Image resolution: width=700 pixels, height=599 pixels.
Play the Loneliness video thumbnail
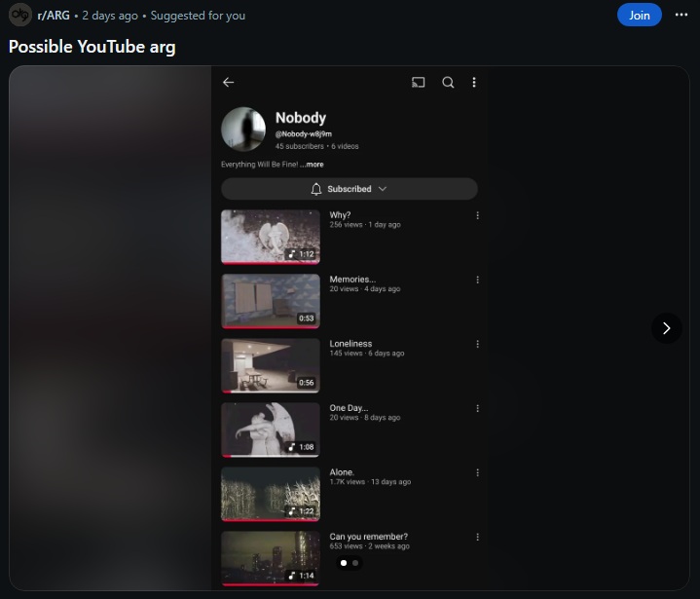(x=271, y=365)
